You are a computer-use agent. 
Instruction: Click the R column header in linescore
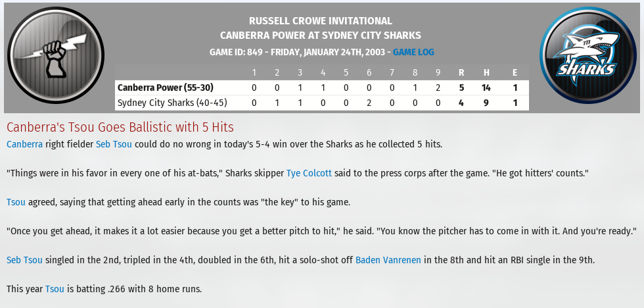[x=461, y=73]
